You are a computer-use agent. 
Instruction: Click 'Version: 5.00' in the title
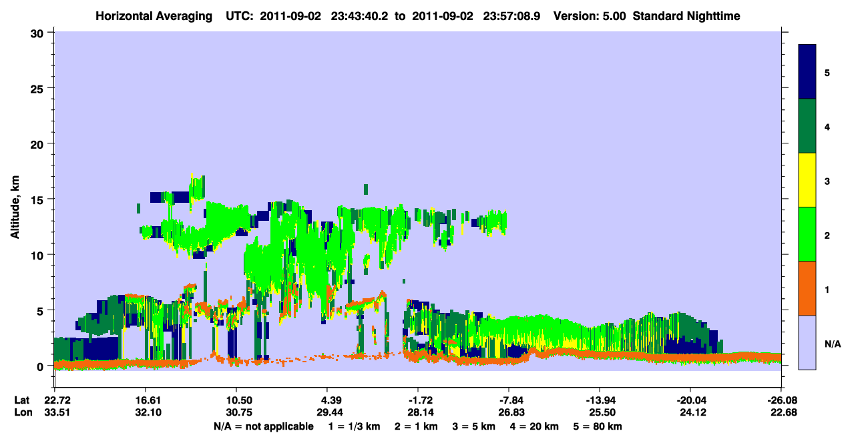(x=588, y=15)
